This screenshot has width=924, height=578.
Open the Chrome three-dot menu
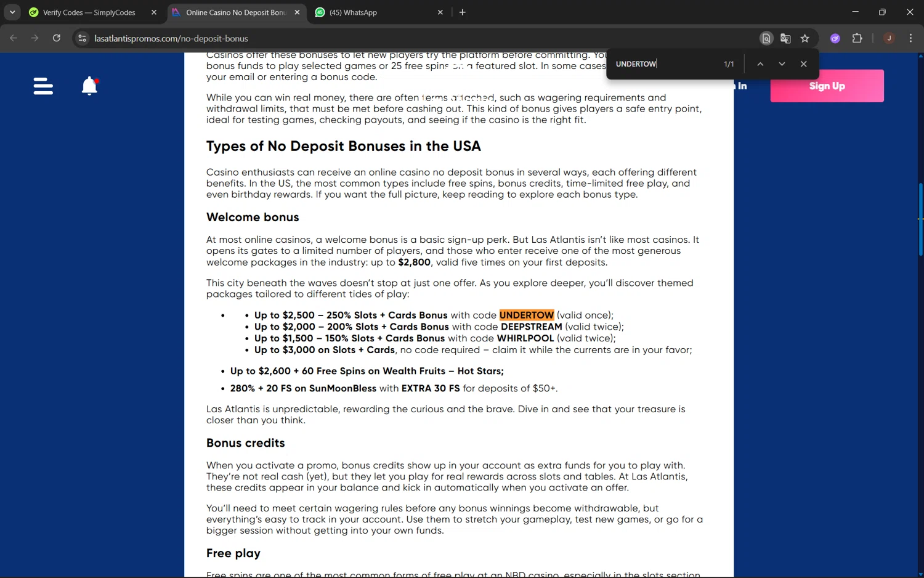pyautogui.click(x=910, y=38)
